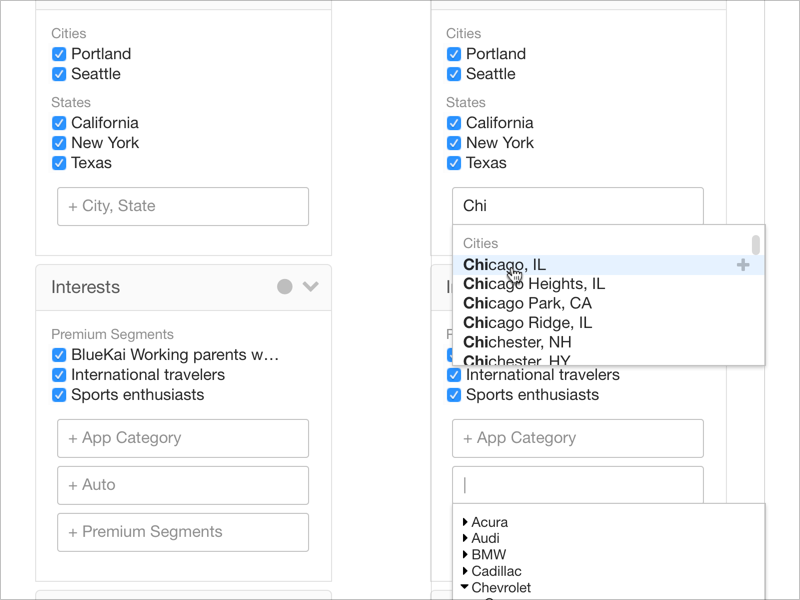Click the + Premium Segments input field
The width and height of the screenshot is (800, 600).
(182, 532)
